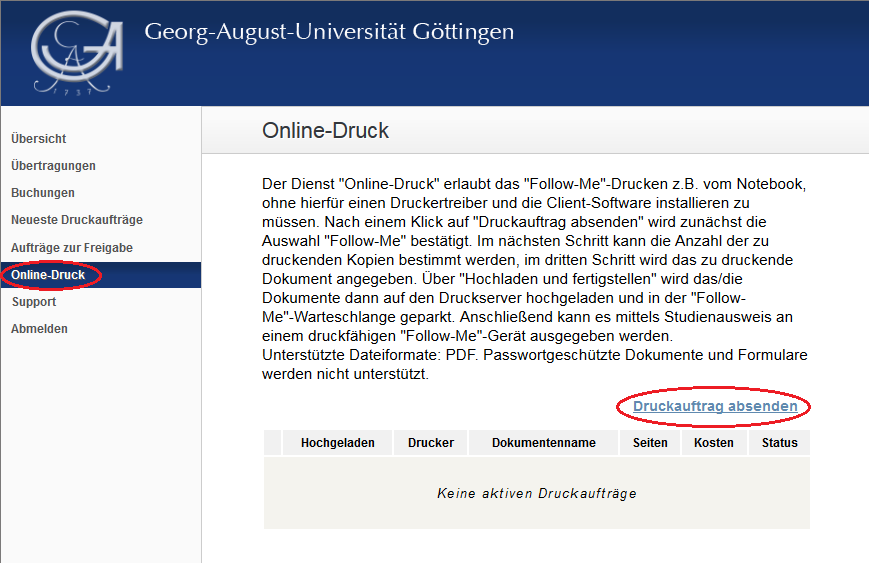This screenshot has width=869, height=563.
Task: Click the Dokumentenname column header
Action: (x=544, y=443)
